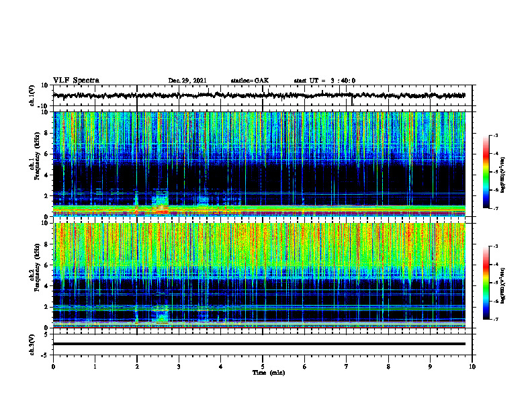Click the ch.2 spectrogram color scale bar
Viewport: 532px width, 411px height.
486,283
